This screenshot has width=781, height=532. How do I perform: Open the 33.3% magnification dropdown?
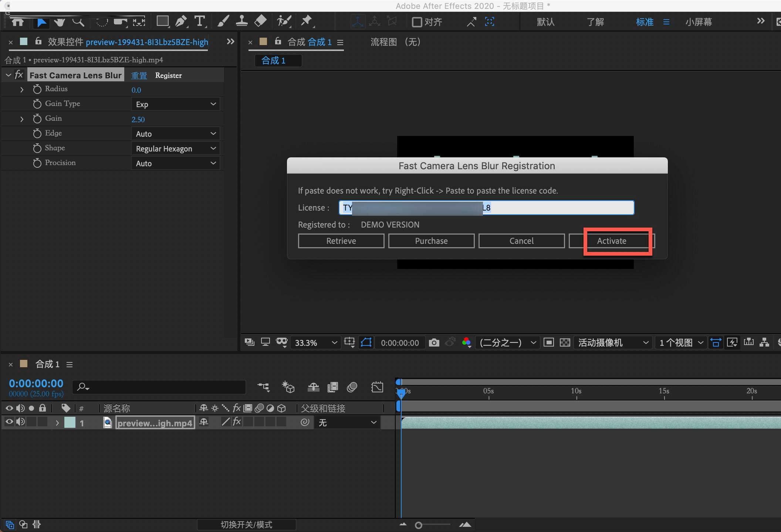click(315, 343)
